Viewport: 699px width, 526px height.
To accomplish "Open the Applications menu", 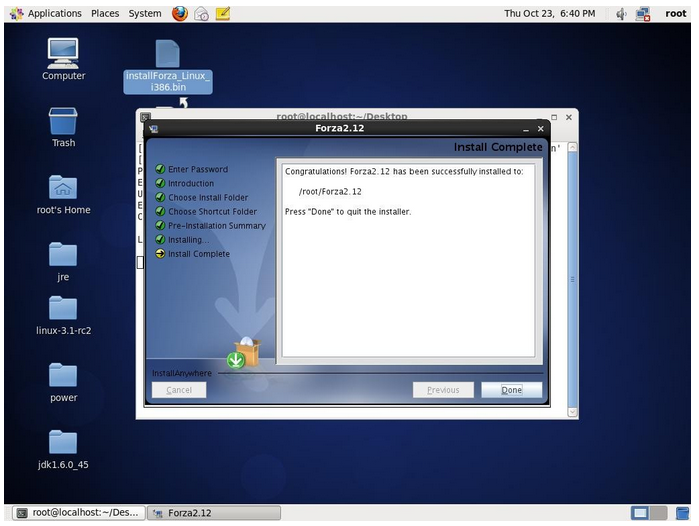I will click(x=54, y=13).
